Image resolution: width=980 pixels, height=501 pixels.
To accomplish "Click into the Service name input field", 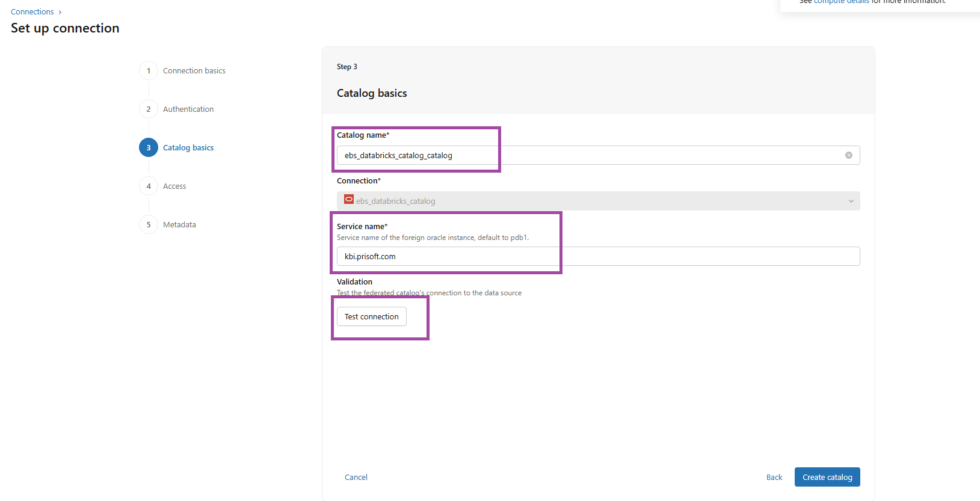I will pos(596,256).
